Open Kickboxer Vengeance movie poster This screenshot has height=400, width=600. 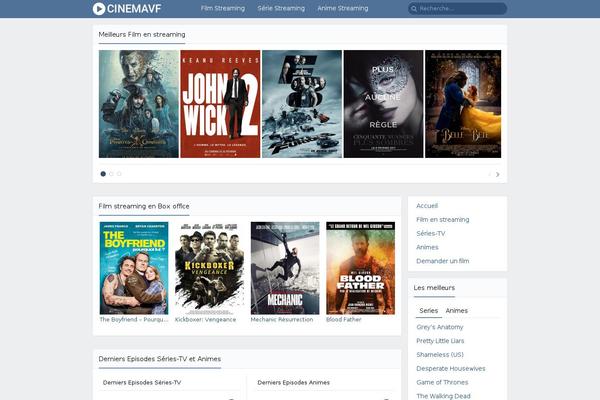click(x=209, y=268)
